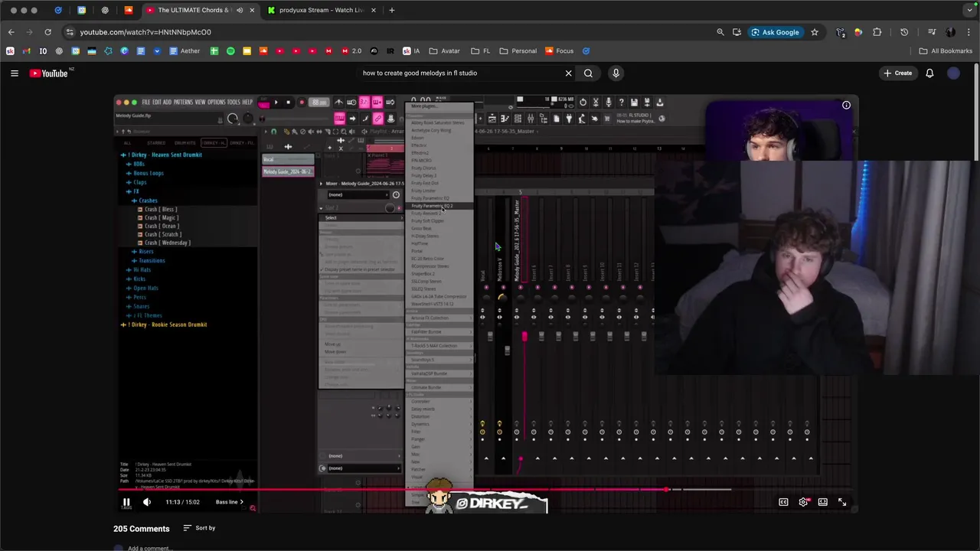Image resolution: width=980 pixels, height=551 pixels.
Task: Toggle closed captions on the video
Action: tap(783, 502)
